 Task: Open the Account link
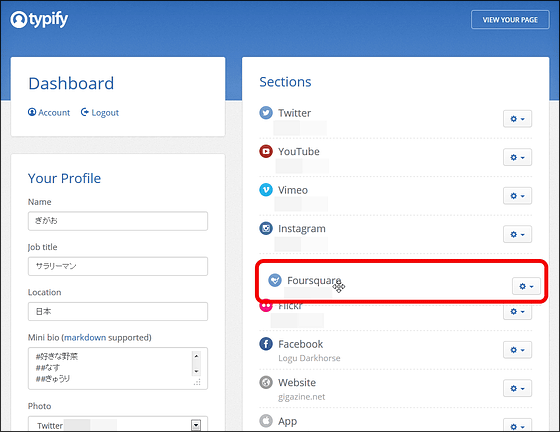pyautogui.click(x=49, y=112)
